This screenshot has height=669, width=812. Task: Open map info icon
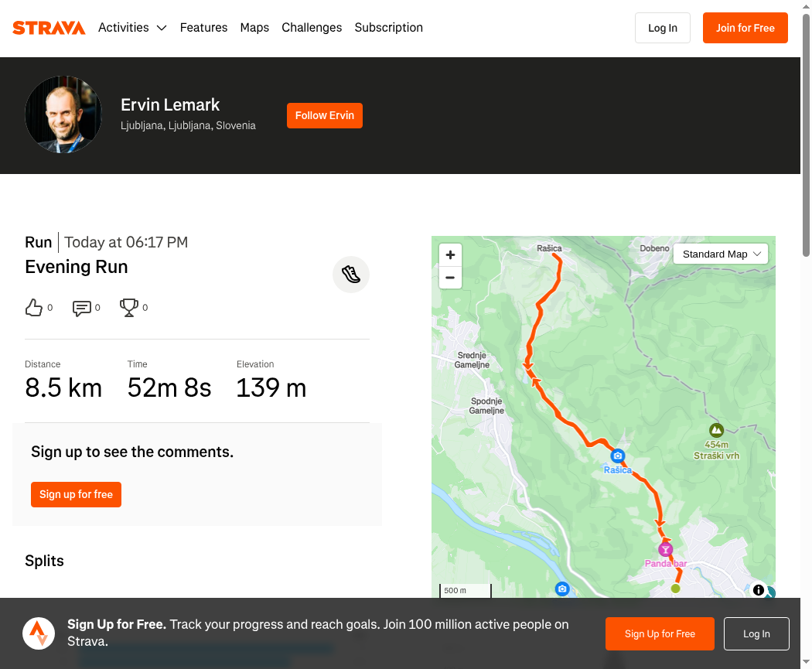[759, 590]
